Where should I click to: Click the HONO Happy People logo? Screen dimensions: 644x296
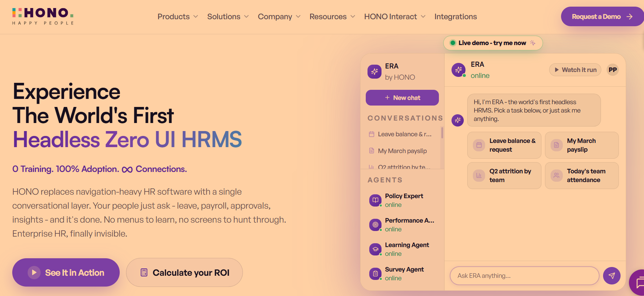coord(43,16)
